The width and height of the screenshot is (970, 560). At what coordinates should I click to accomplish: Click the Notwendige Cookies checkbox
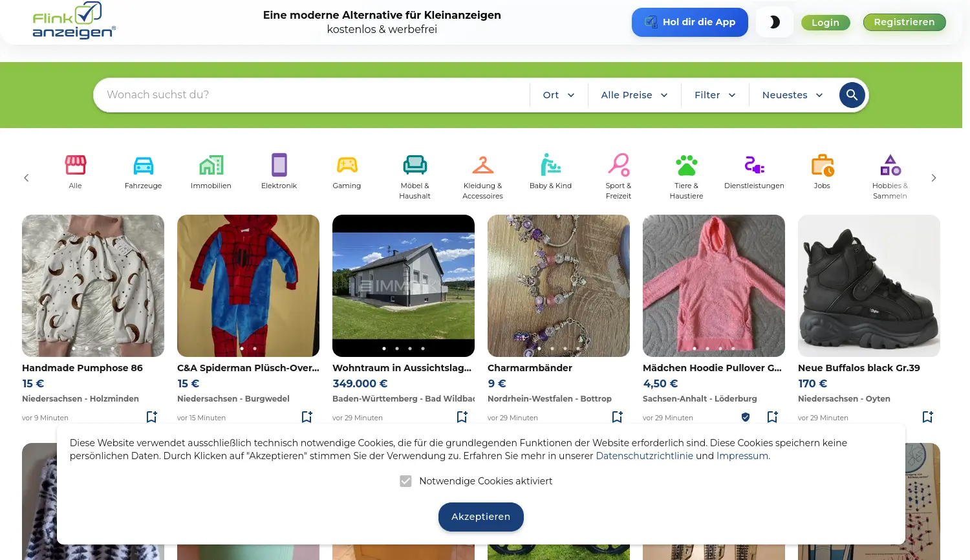click(405, 481)
